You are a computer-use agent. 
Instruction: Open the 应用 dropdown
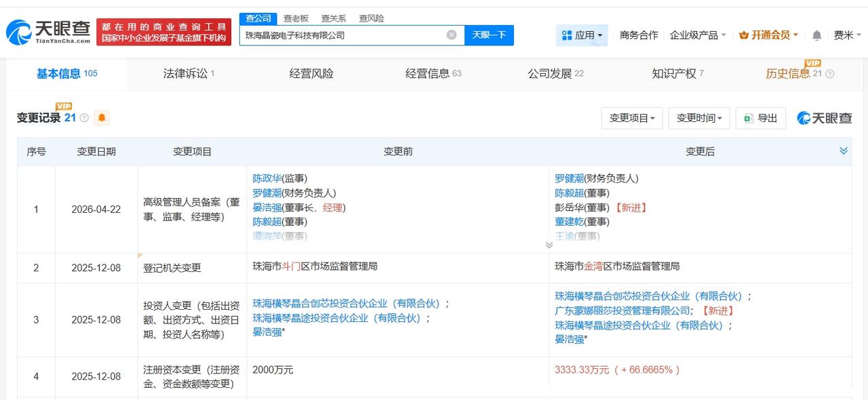(x=582, y=35)
